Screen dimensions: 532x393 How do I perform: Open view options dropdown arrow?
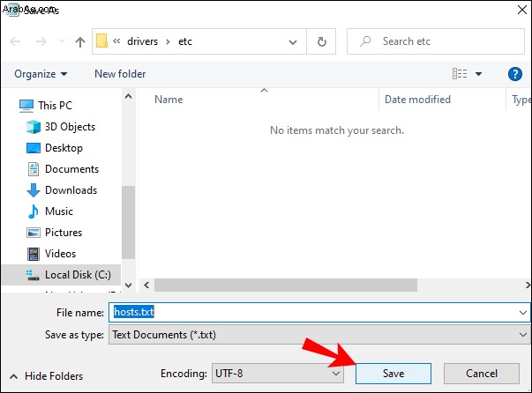click(478, 73)
